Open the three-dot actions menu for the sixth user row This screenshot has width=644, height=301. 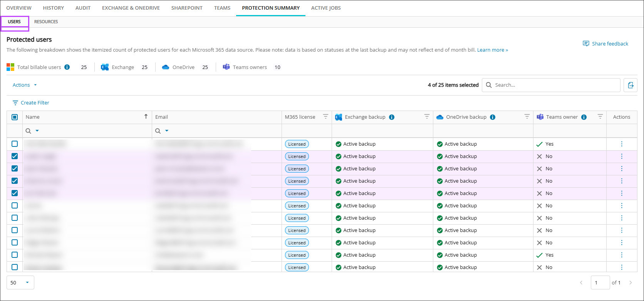[x=622, y=205]
